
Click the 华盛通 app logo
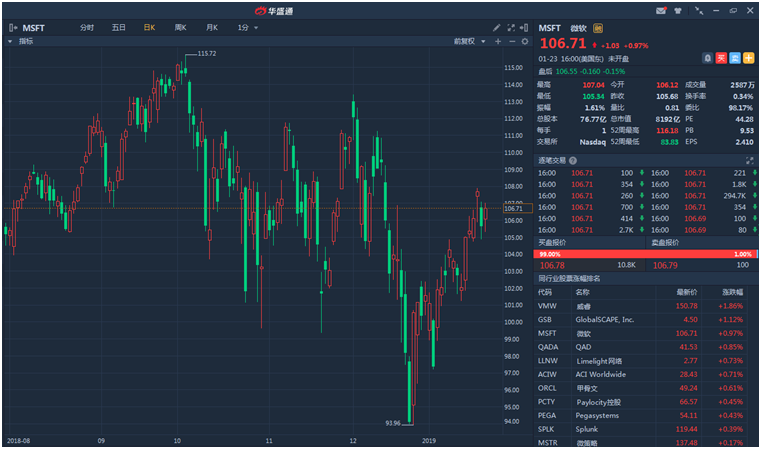pos(274,11)
